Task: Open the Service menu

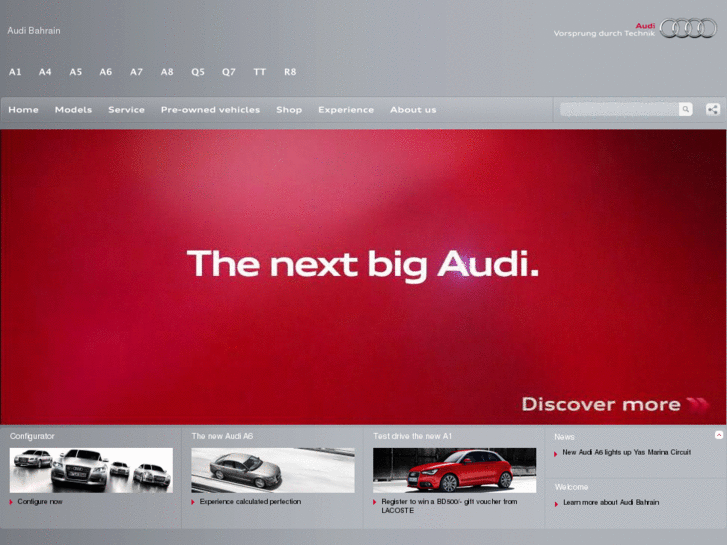Action: coord(127,110)
